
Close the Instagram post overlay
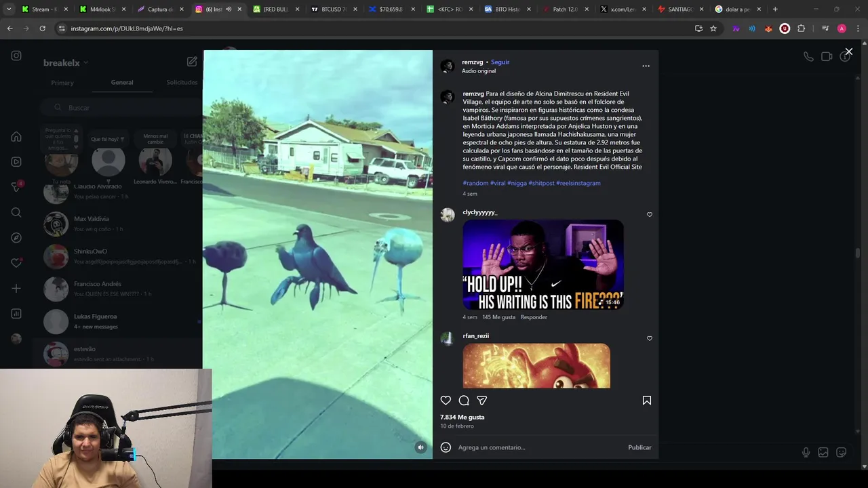[x=848, y=52]
